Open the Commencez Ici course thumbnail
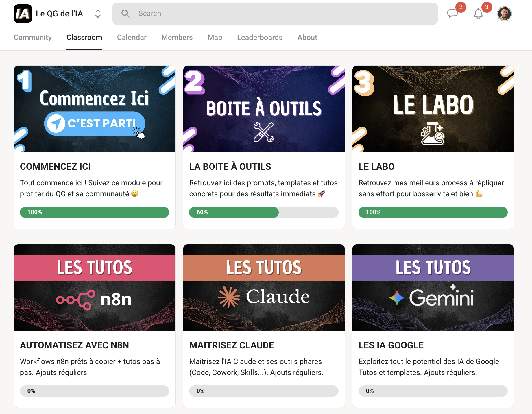 coord(95,109)
